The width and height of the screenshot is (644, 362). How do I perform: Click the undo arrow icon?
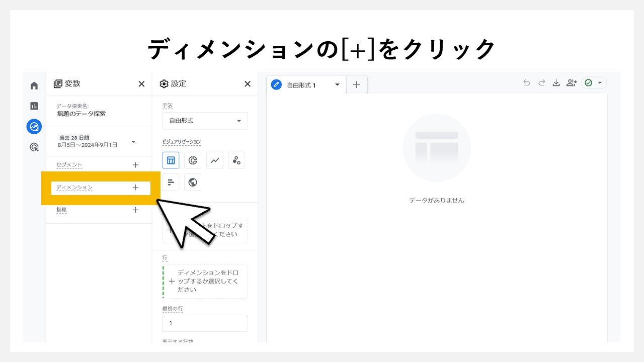[x=526, y=83]
